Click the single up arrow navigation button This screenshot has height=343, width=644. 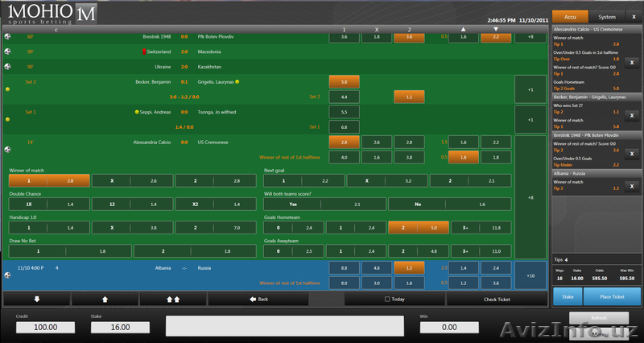tap(105, 298)
